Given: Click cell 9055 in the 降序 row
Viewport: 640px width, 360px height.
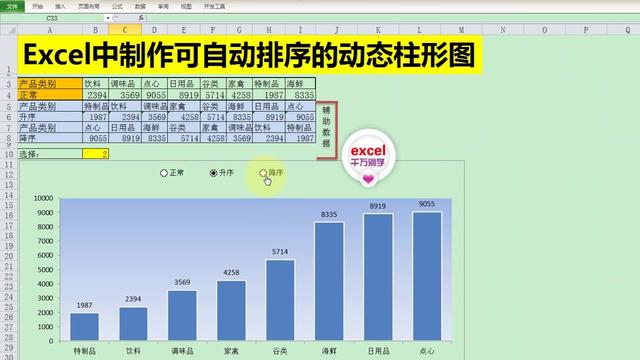Looking at the screenshot, I should pyautogui.click(x=96, y=138).
